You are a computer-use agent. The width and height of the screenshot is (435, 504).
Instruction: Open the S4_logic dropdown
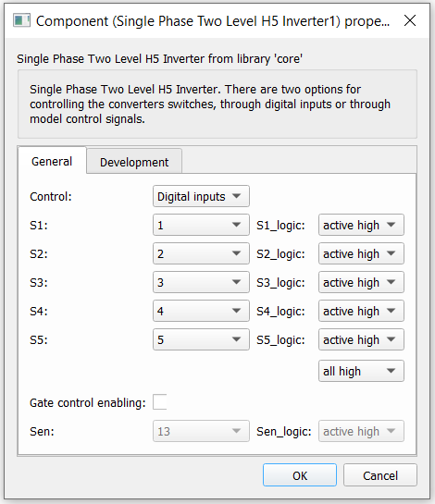[x=361, y=311]
